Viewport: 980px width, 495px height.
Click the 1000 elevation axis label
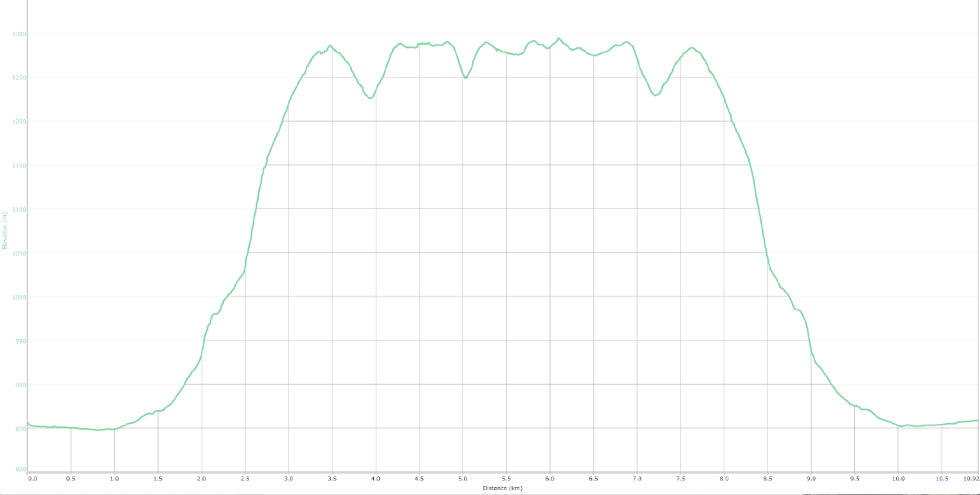click(x=19, y=297)
